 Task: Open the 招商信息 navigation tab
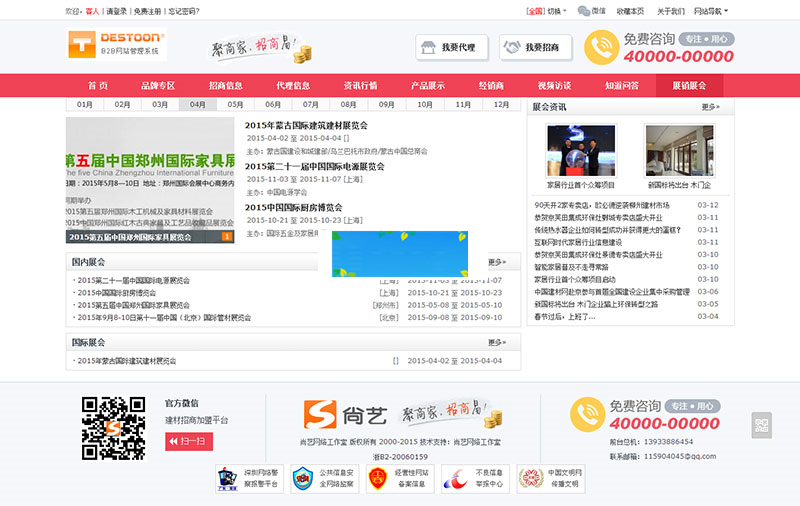(x=225, y=86)
